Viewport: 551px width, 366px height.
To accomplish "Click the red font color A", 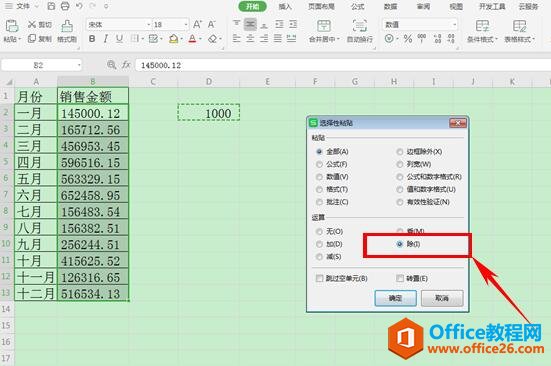I will (x=192, y=39).
